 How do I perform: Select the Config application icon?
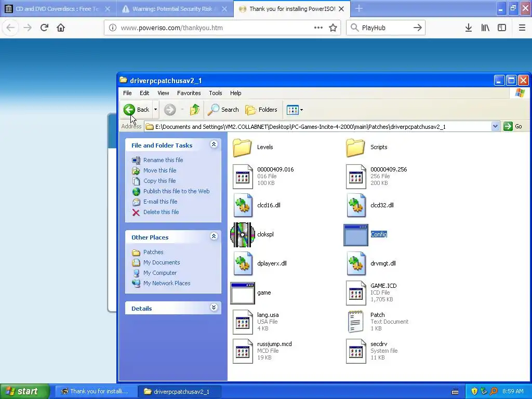[355, 235]
